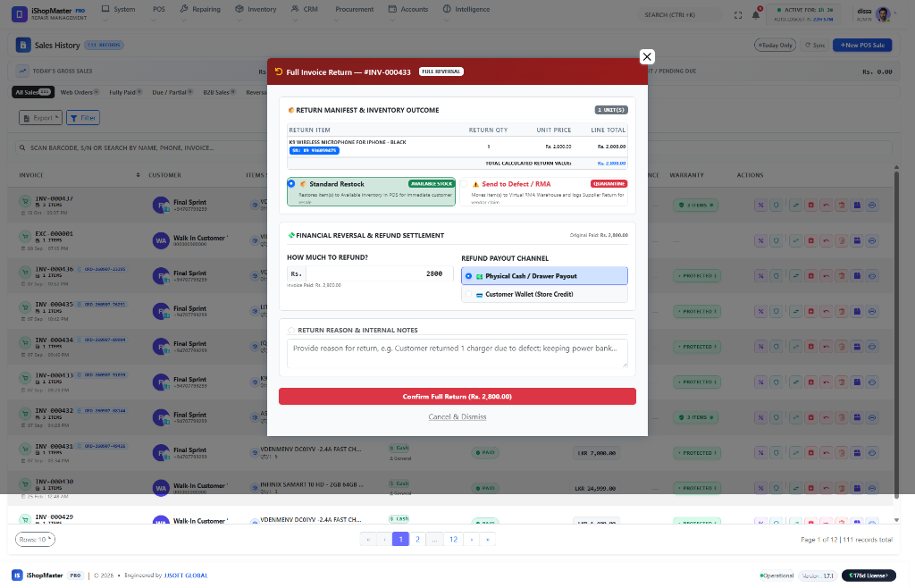The height and width of the screenshot is (588, 915).
Task: Click the return reason notes textarea
Action: click(x=457, y=354)
